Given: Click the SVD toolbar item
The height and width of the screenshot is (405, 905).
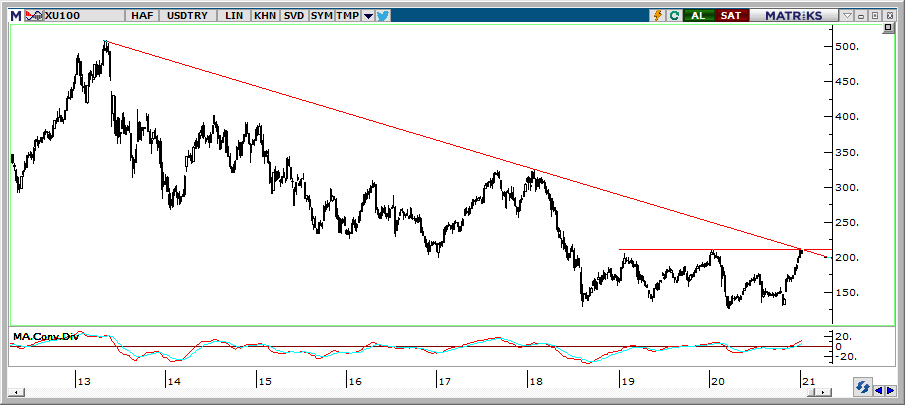Looking at the screenshot, I should pyautogui.click(x=294, y=16).
